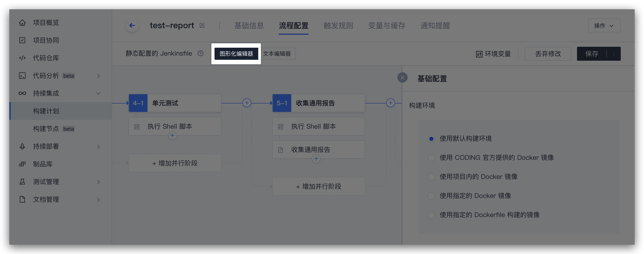Select 使用指定的 Docker 镜像 option

431,196
